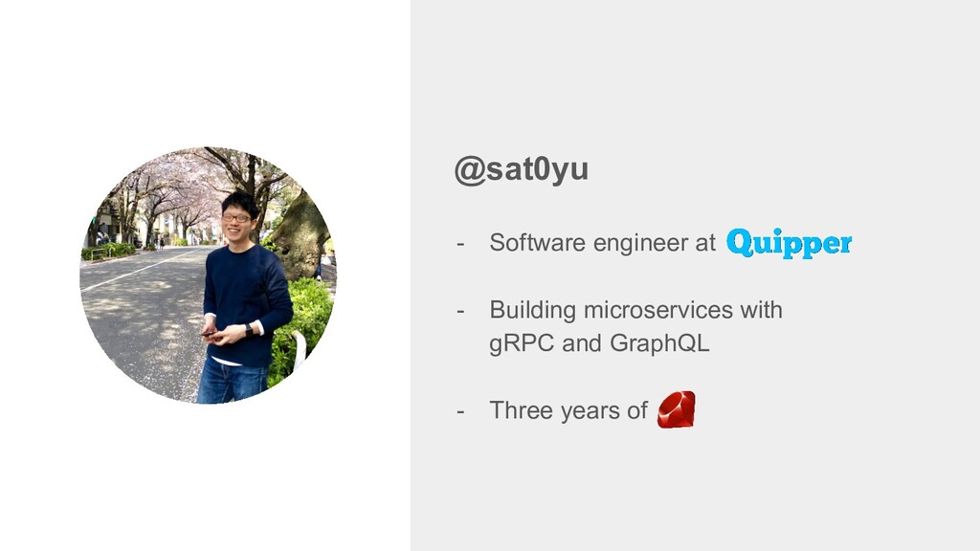980x551 pixels.
Task: Select the "Software engineer at" text
Action: pos(603,242)
